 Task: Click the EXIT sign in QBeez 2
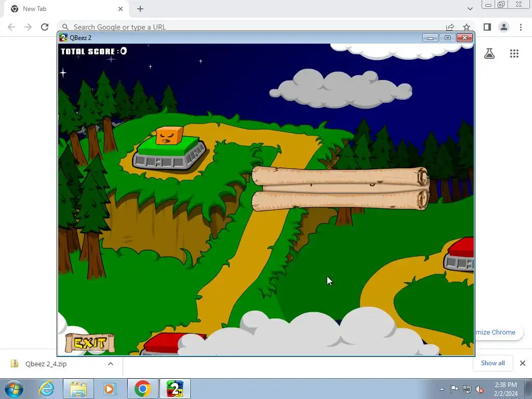pyautogui.click(x=90, y=343)
